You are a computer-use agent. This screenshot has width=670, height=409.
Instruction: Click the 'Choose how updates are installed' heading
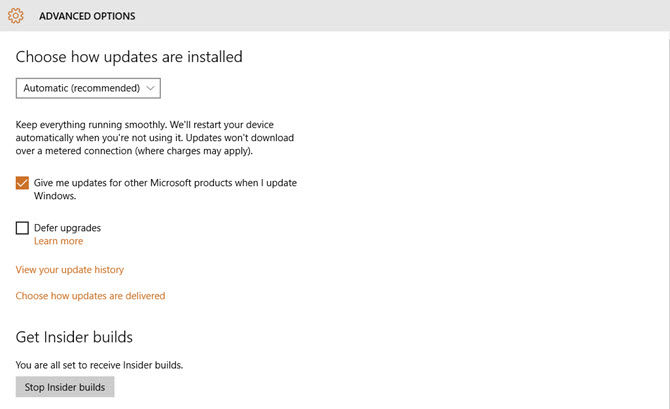(129, 57)
